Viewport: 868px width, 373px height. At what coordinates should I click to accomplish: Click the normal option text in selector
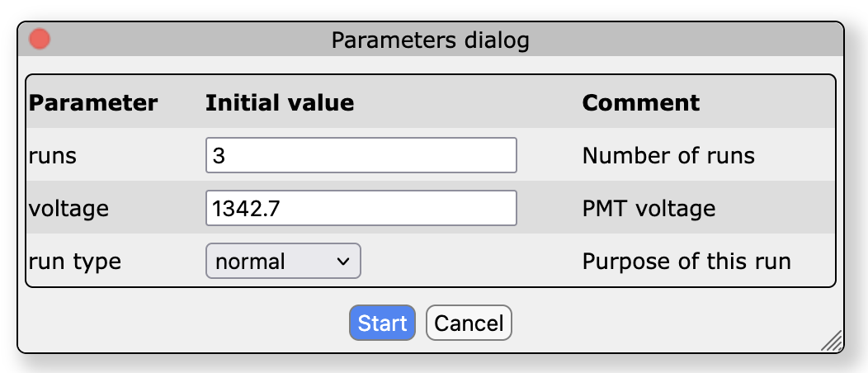(x=250, y=262)
